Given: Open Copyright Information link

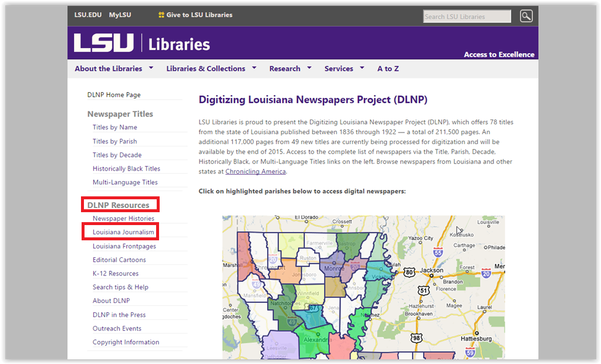Looking at the screenshot, I should pos(126,342).
